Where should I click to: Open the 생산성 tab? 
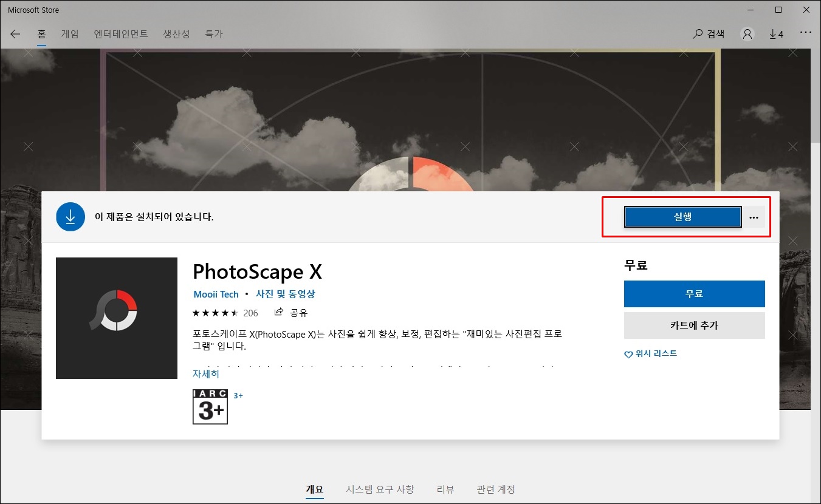pos(177,34)
